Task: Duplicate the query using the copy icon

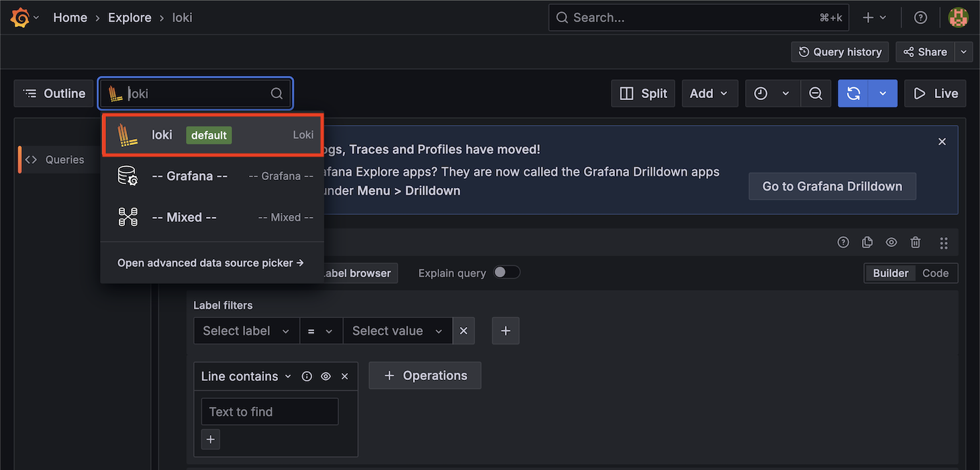Action: (867, 242)
